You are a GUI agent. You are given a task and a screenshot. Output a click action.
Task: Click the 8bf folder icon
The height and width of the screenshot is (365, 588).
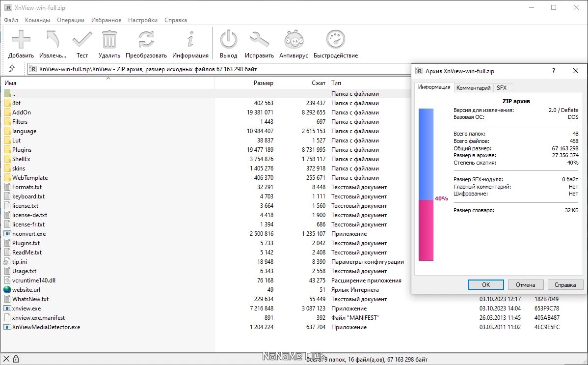(7, 103)
